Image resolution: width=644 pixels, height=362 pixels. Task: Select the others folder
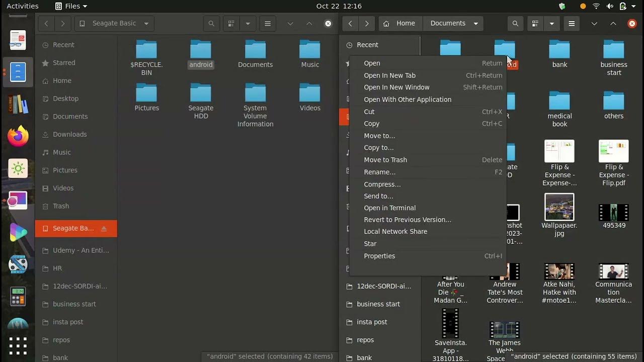[614, 105]
